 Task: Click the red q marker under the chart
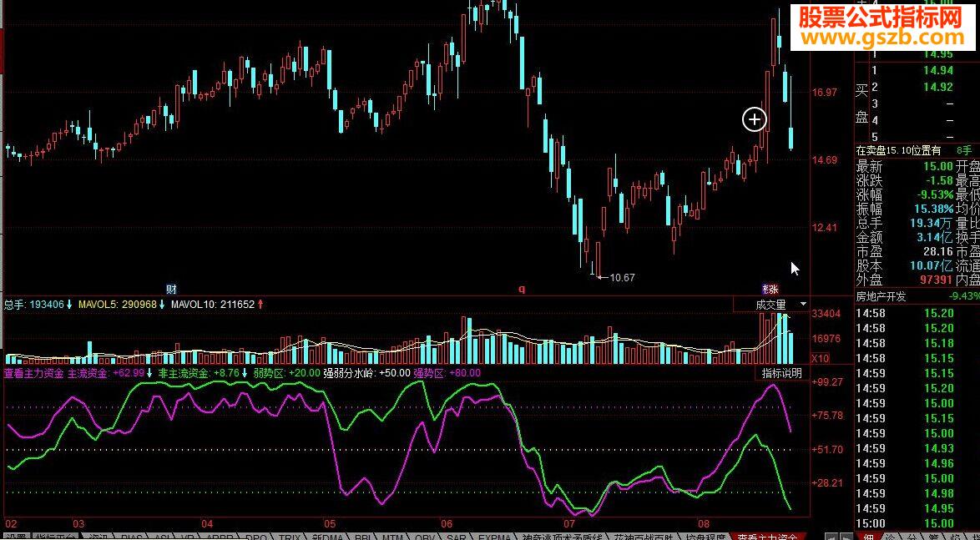522,290
